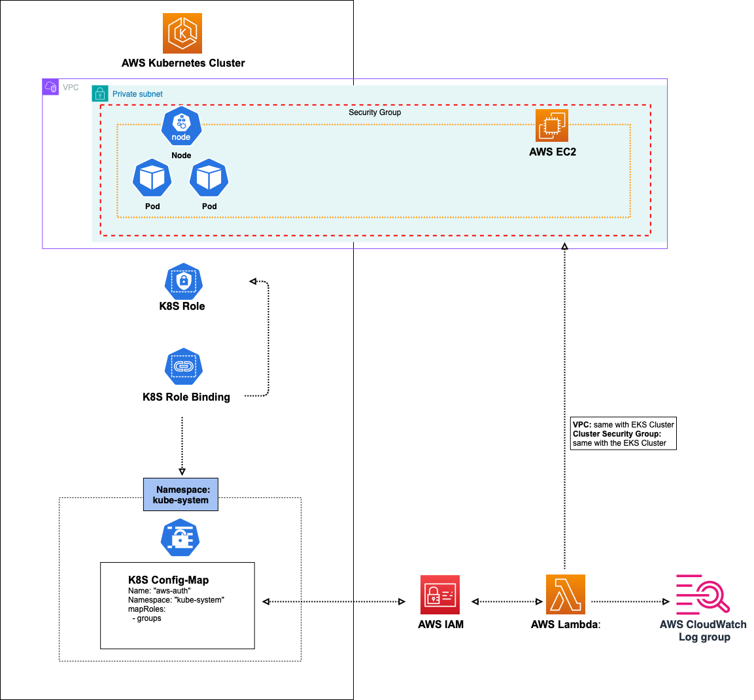Click the AWS CloudWatch Log group icon
Viewport: 754px width, 700px height.
coord(703,595)
